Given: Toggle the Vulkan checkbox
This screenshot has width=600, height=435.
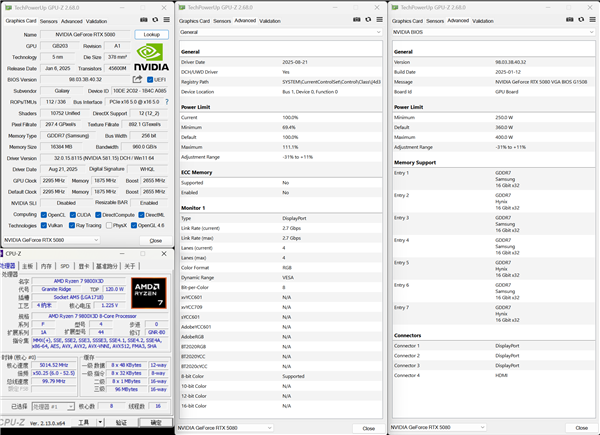Looking at the screenshot, I should pos(44,225).
